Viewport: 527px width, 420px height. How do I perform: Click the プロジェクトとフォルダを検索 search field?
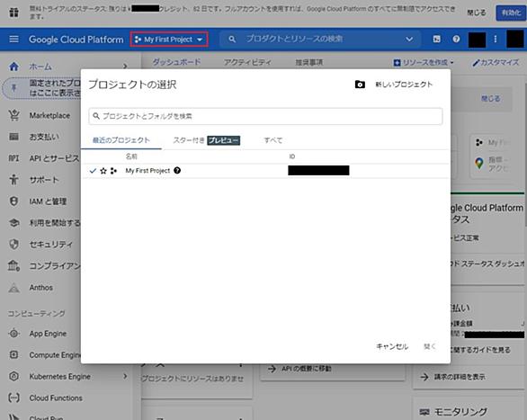pyautogui.click(x=265, y=116)
